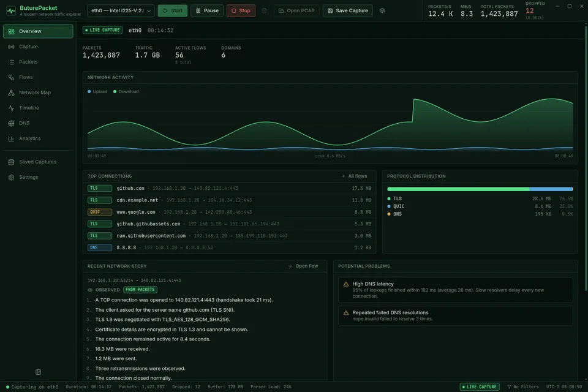Viewport: 588px width, 392px height.
Task: Select the github.githubassets.com connection row
Action: (x=229, y=224)
